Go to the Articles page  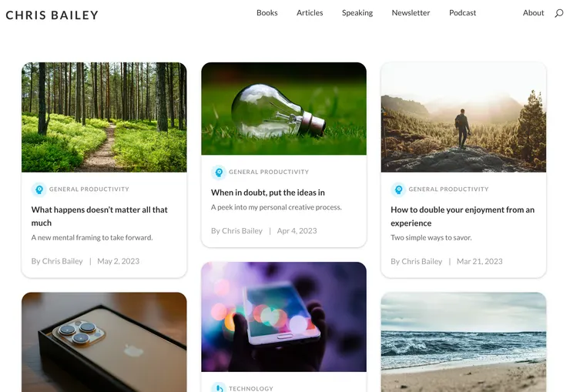(x=310, y=13)
